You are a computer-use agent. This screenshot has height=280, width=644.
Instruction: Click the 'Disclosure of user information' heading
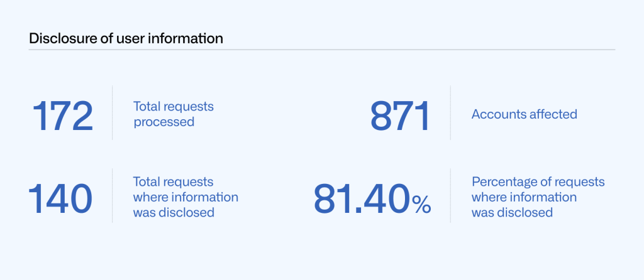pyautogui.click(x=126, y=38)
